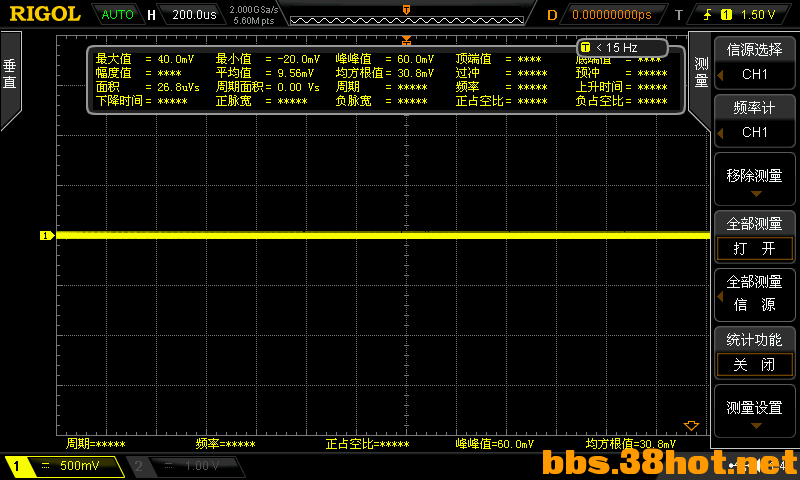Click the 5.60M pts memory depth readout
The width and height of the screenshot is (800, 480).
point(254,21)
